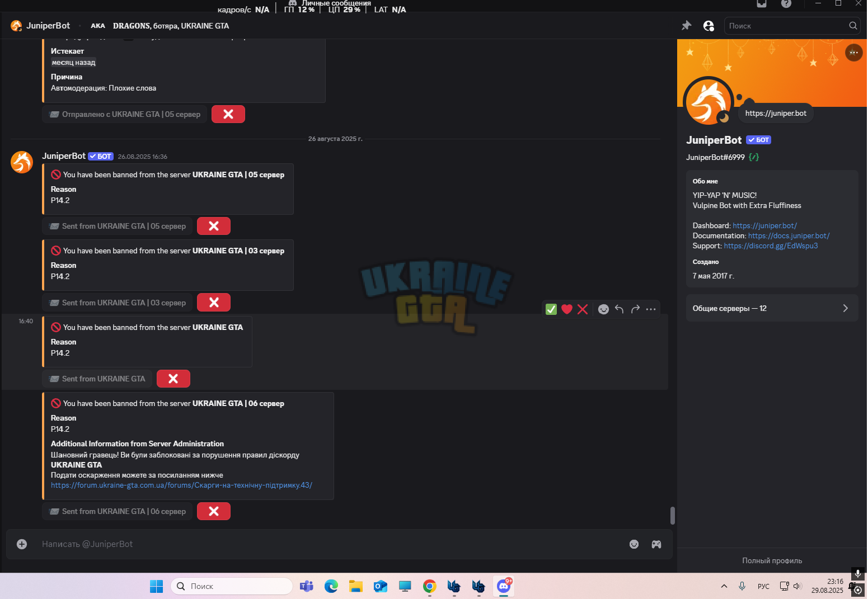Open emoji picker in message box
This screenshot has width=868, height=599.
tap(634, 544)
